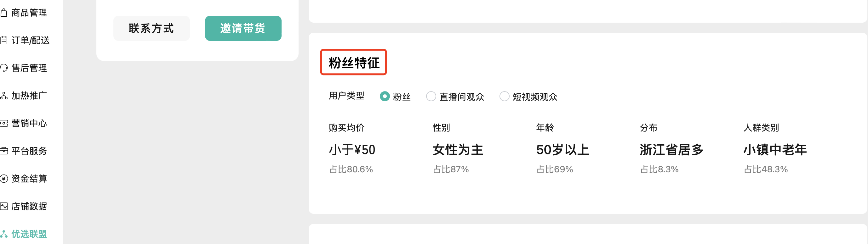Click the 优选联盟 alliance icon
Screen dimensions: 868x244
(x=4, y=234)
